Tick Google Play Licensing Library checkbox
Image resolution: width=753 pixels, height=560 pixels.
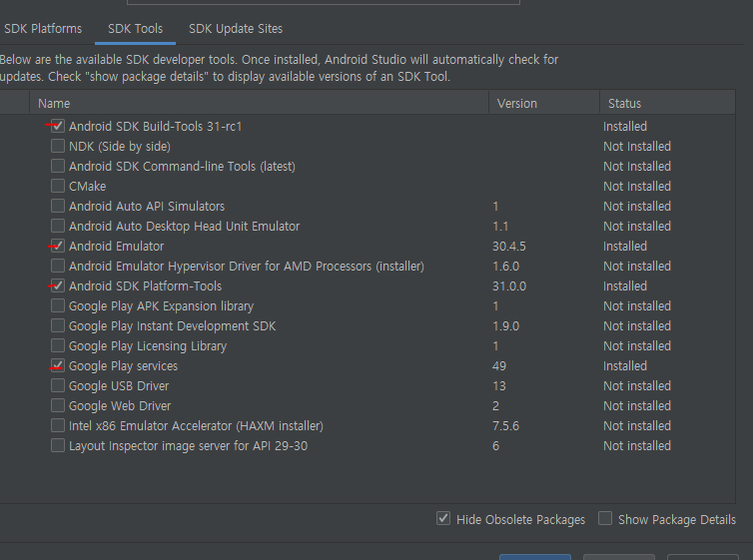pyautogui.click(x=58, y=345)
